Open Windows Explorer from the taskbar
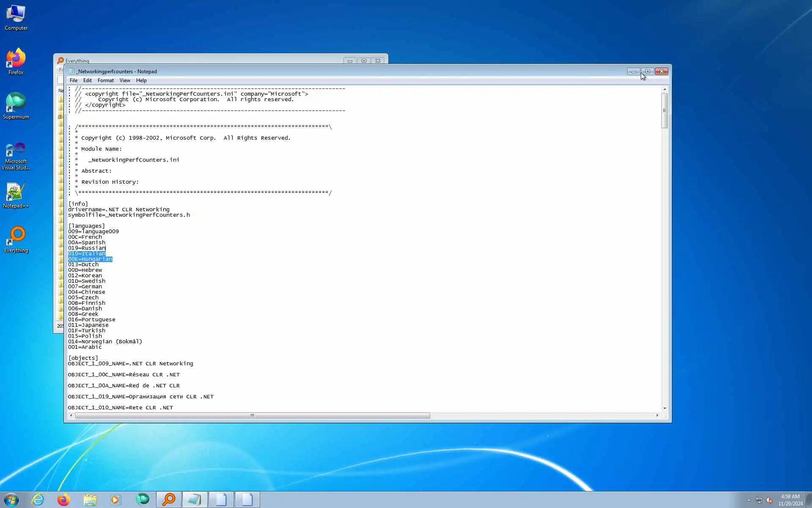The image size is (812, 508). 90,500
